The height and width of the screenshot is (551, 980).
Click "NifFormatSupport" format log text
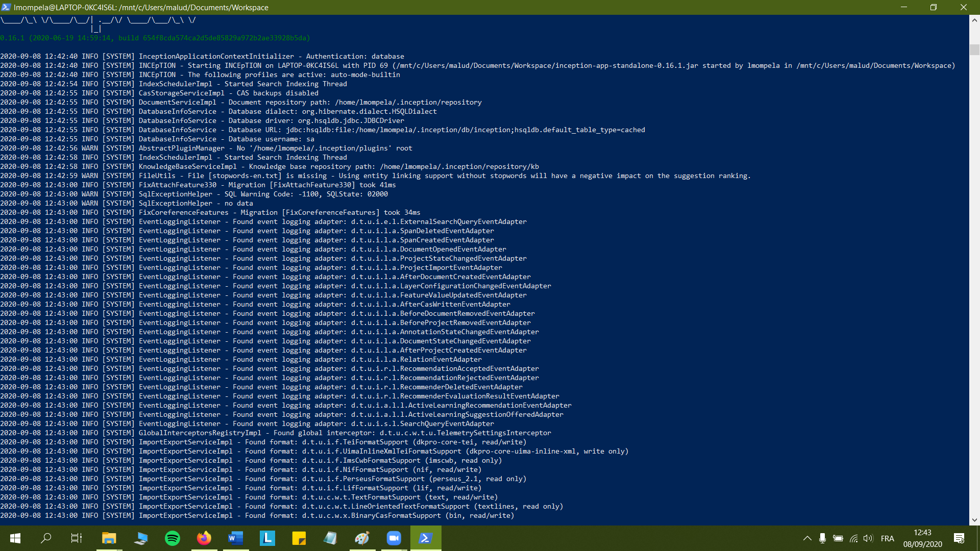[x=376, y=469]
